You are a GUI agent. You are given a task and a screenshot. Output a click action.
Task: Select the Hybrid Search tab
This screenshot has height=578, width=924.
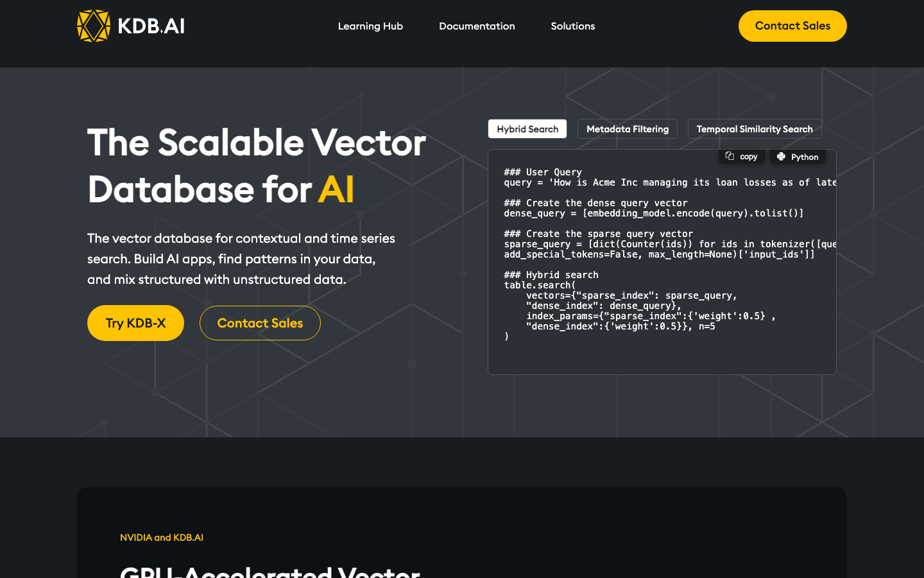point(527,129)
